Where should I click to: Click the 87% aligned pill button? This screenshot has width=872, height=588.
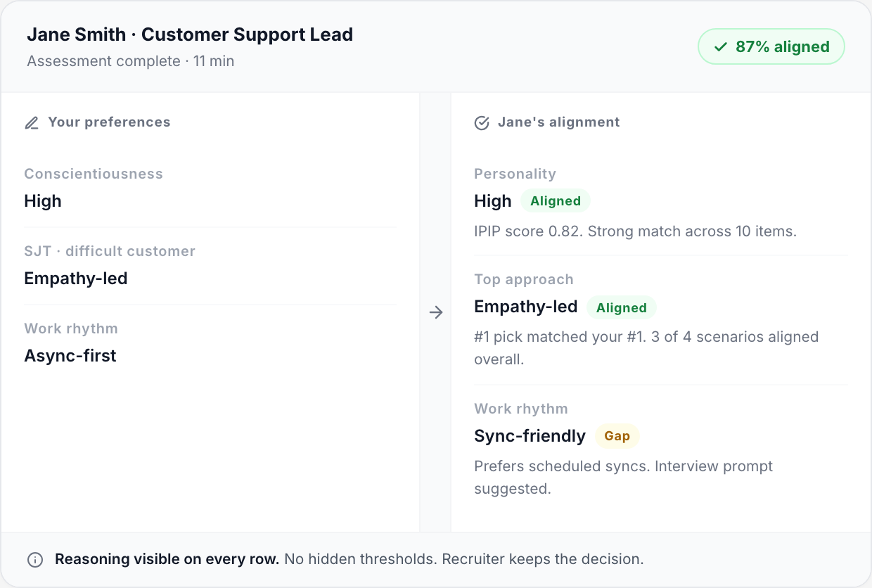[x=771, y=46]
